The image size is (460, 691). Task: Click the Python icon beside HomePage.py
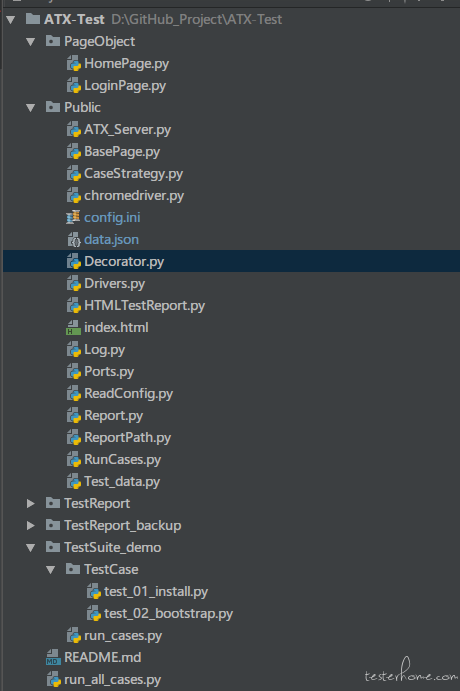(x=74, y=63)
